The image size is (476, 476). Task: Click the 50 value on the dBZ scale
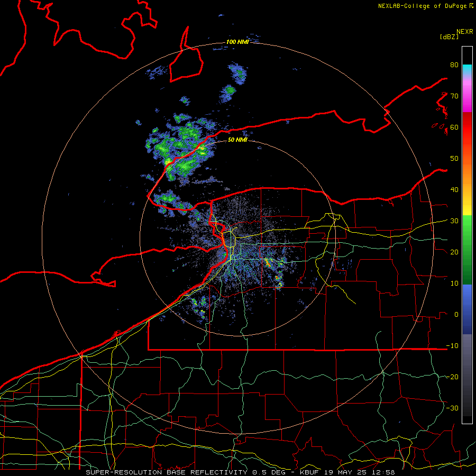(454, 159)
